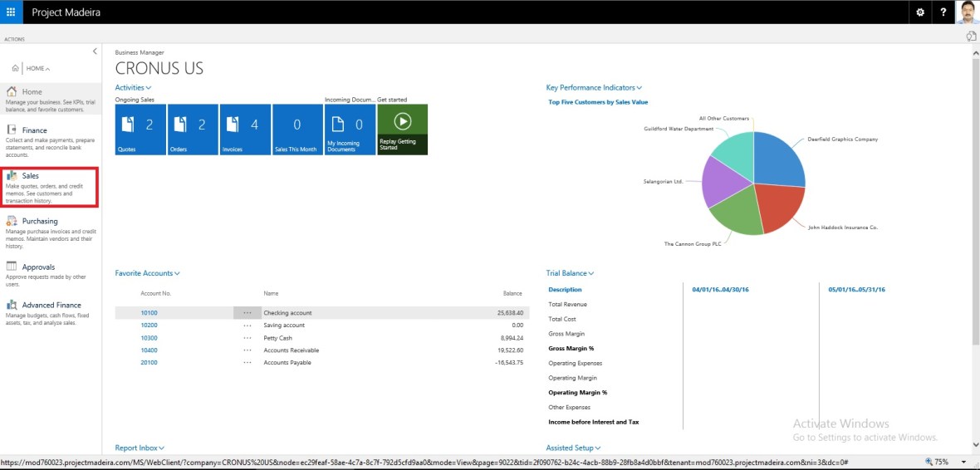Open the app launcher waffle icon
Image resolution: width=980 pixels, height=470 pixels.
(11, 12)
